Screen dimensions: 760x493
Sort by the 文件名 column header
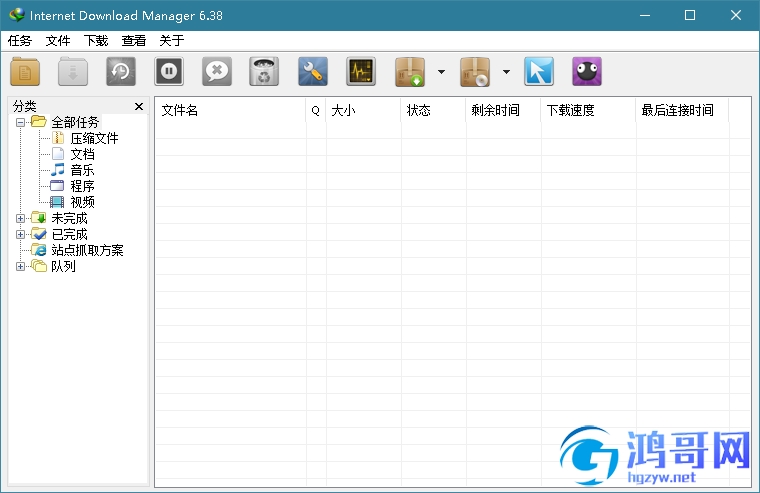pos(230,111)
